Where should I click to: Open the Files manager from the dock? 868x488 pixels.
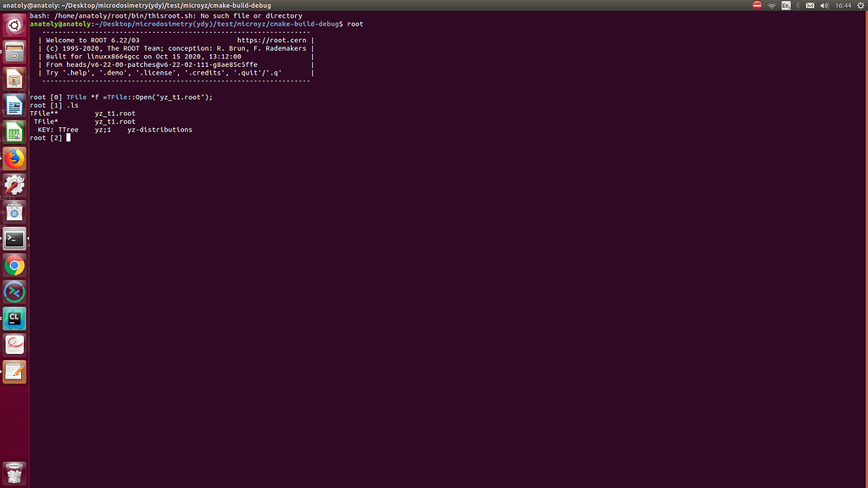(14, 53)
